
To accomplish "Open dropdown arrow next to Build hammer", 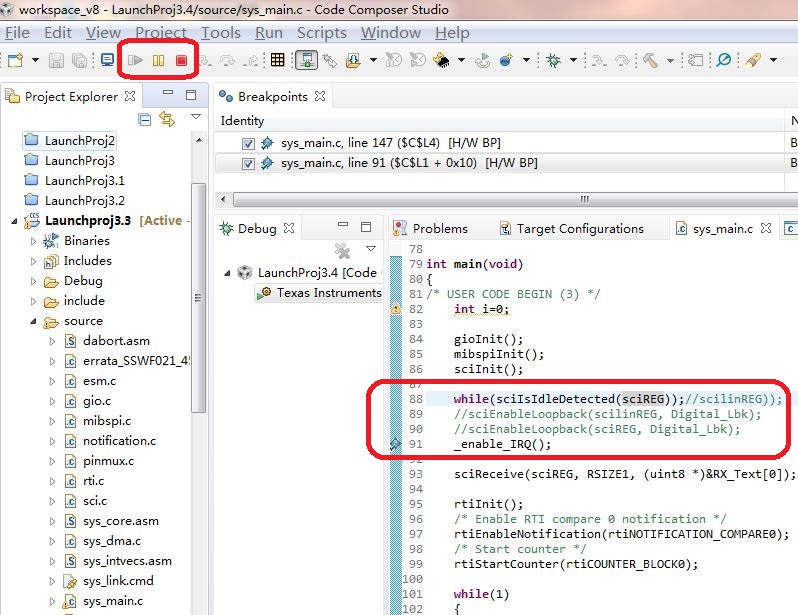I will (670, 61).
